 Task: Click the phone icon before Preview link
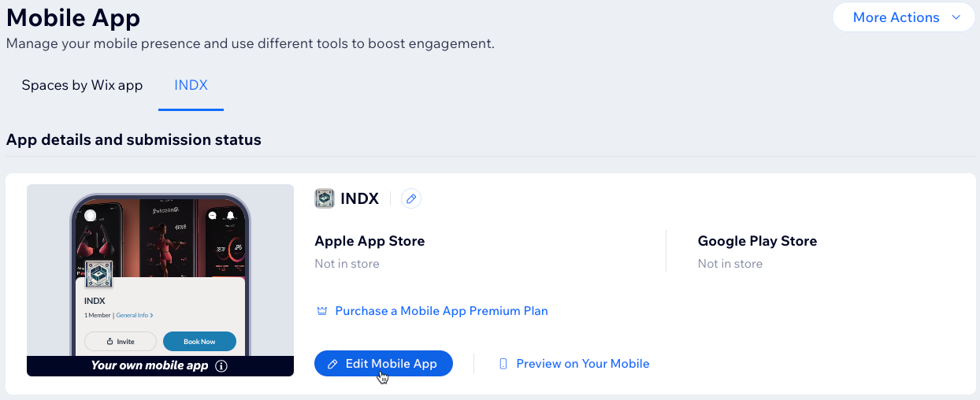click(x=503, y=364)
